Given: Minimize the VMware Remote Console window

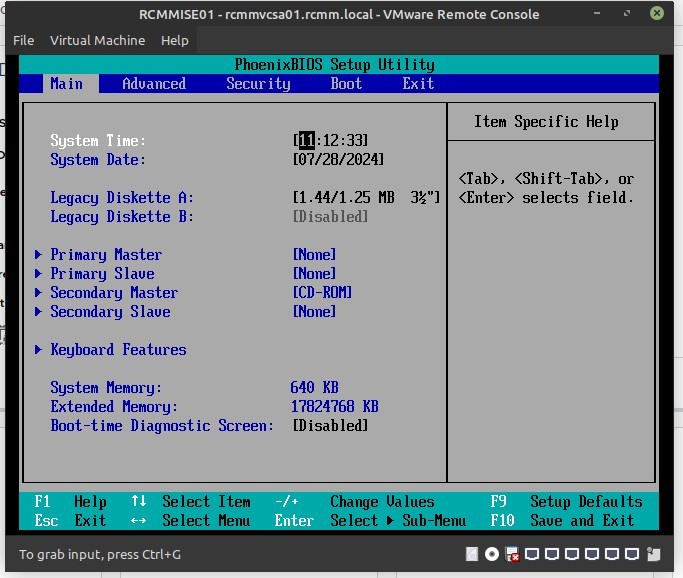Looking at the screenshot, I should click(597, 13).
